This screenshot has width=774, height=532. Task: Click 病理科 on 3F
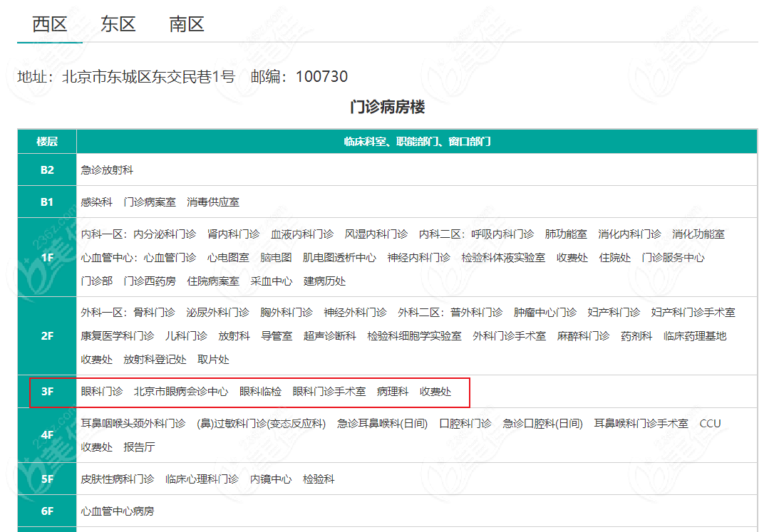tap(393, 392)
